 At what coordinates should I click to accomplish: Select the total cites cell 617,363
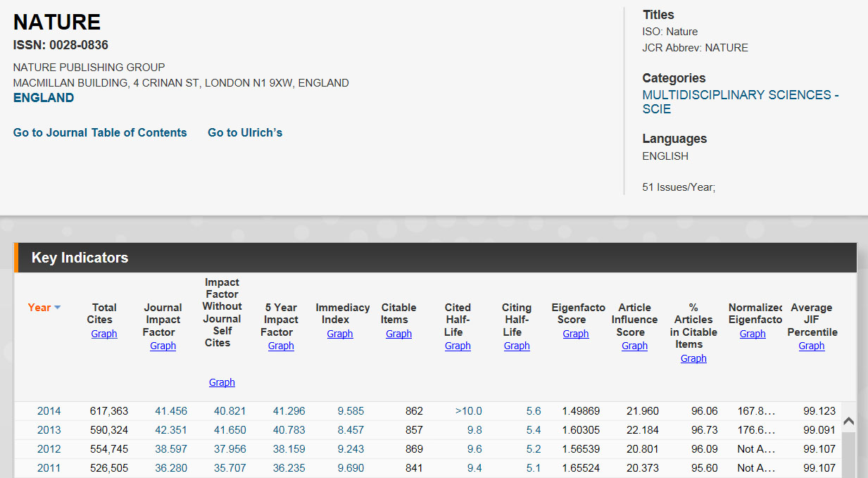[x=109, y=411]
